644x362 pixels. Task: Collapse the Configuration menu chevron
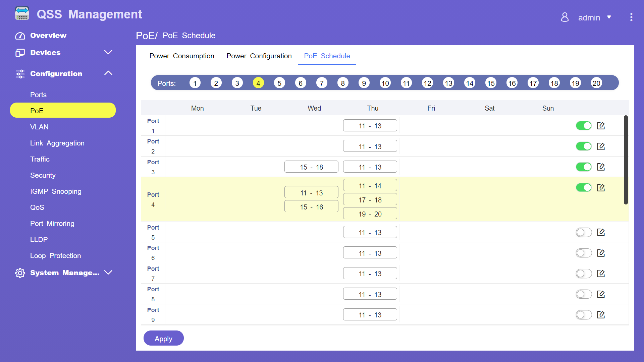coord(108,73)
